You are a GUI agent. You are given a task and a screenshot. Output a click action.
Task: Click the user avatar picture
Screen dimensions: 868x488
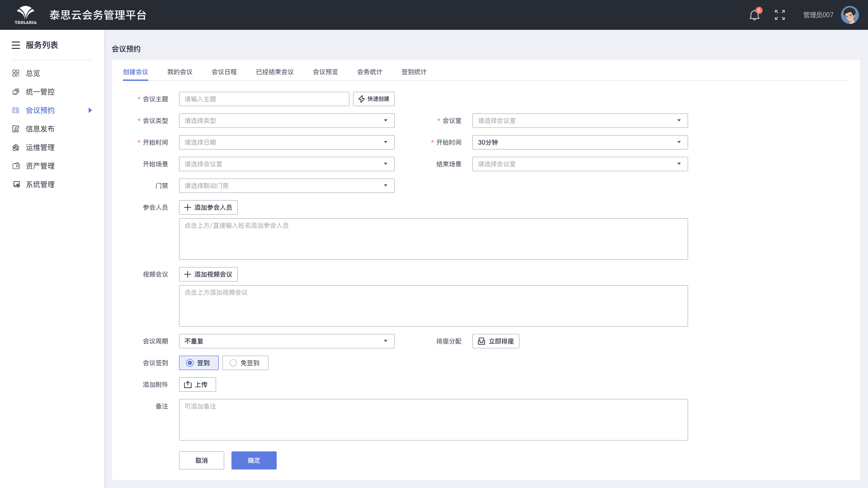(850, 15)
